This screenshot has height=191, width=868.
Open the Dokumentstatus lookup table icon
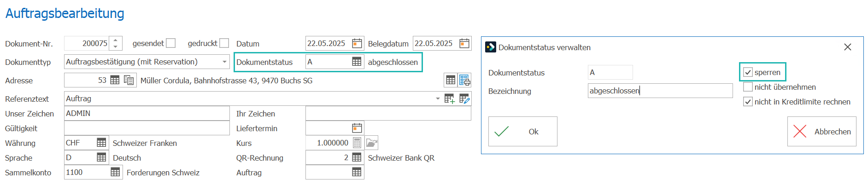click(x=357, y=62)
